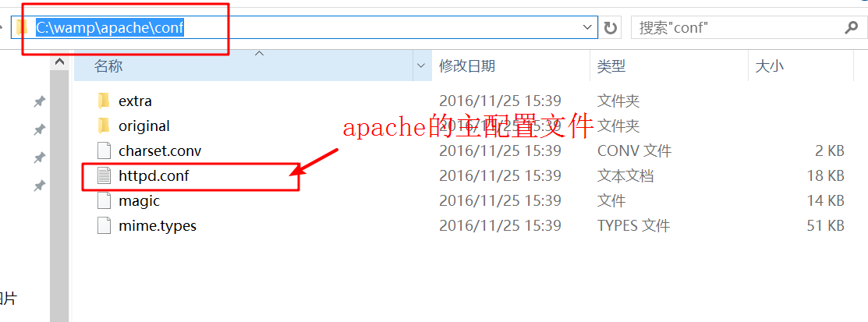Image resolution: width=868 pixels, height=322 pixels.
Task: Click the refresh icon beside address bar
Action: coord(610,27)
